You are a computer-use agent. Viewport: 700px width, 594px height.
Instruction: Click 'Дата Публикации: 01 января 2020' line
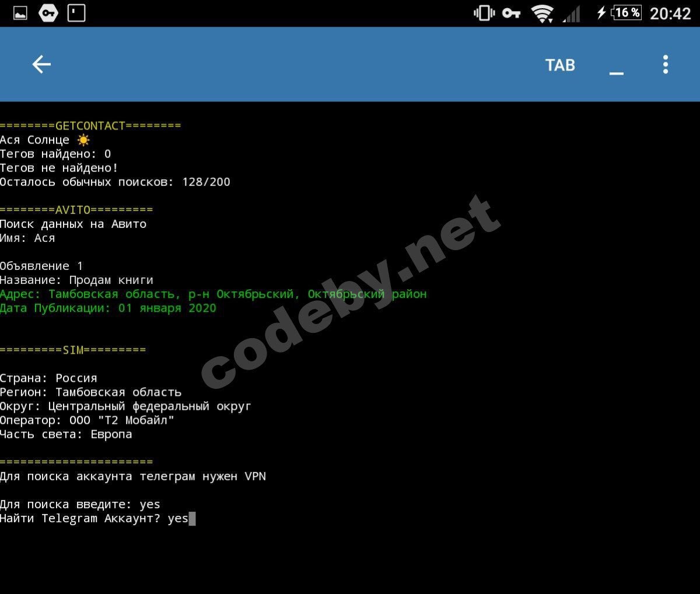click(108, 308)
